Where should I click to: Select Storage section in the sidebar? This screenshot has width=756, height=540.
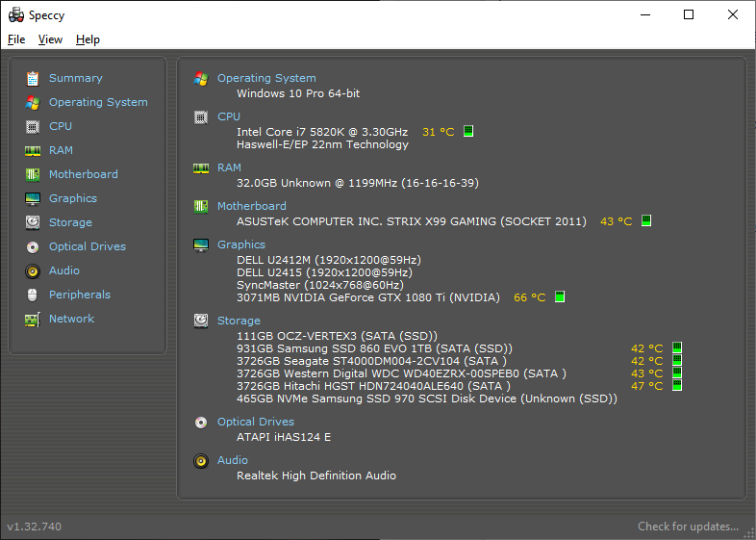pos(70,222)
